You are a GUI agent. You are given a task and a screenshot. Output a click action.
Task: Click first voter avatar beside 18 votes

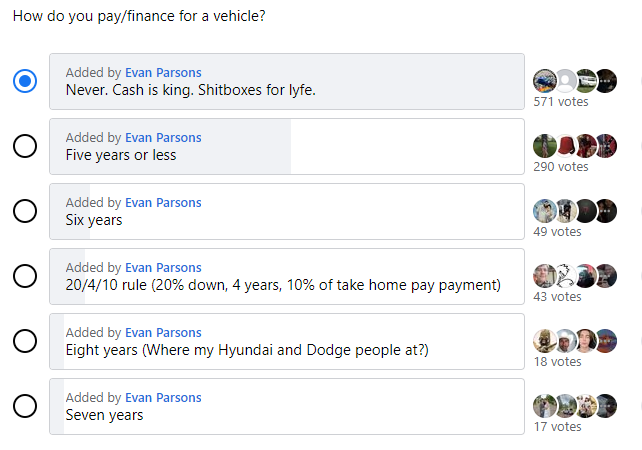pos(544,341)
